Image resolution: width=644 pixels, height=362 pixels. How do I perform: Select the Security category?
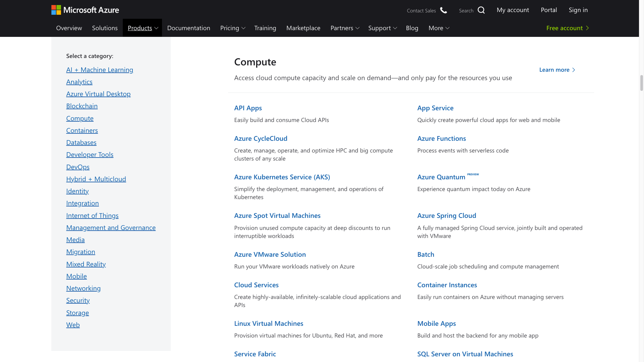(x=78, y=300)
